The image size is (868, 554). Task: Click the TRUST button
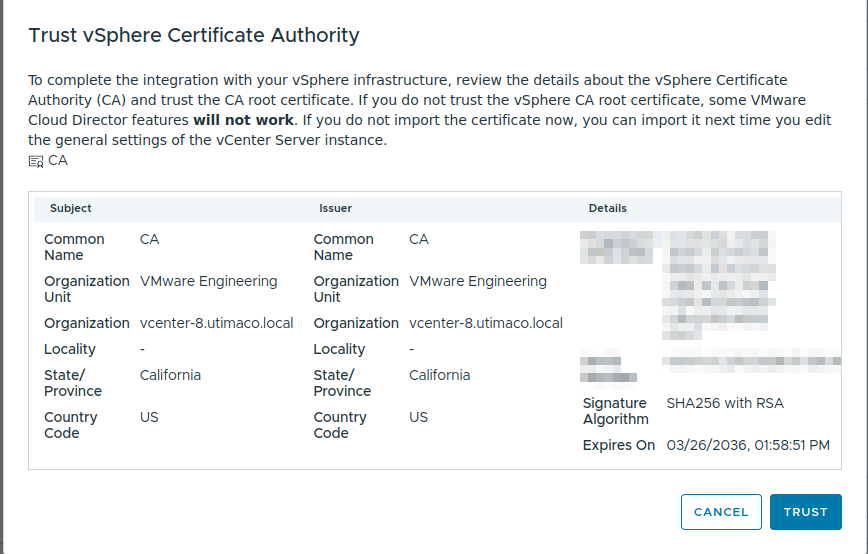pyautogui.click(x=805, y=512)
